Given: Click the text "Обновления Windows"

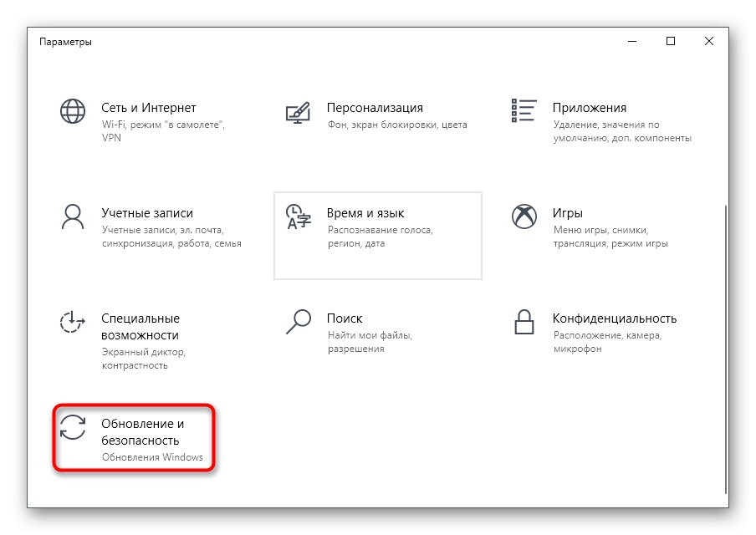Looking at the screenshot, I should pyautogui.click(x=152, y=457).
